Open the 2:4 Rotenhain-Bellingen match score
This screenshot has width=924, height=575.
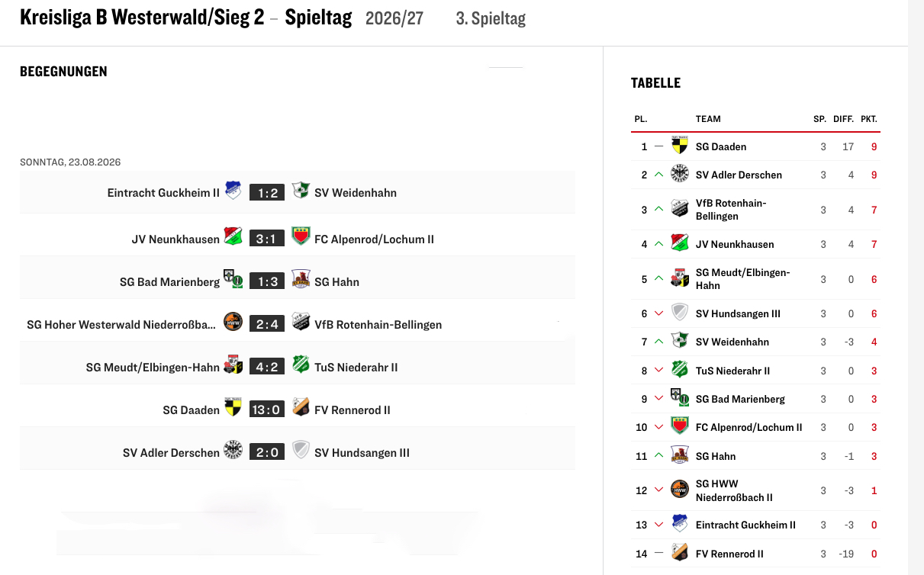[x=267, y=324]
